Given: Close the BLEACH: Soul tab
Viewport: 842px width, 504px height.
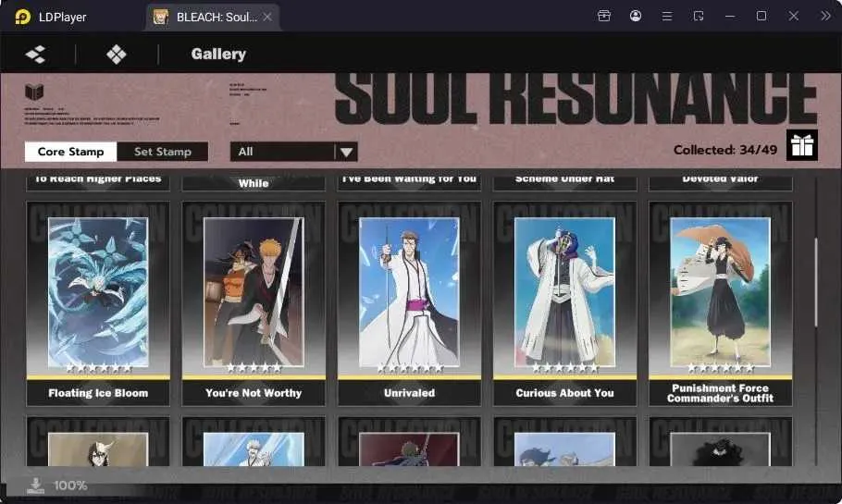Looking at the screenshot, I should (x=267, y=18).
